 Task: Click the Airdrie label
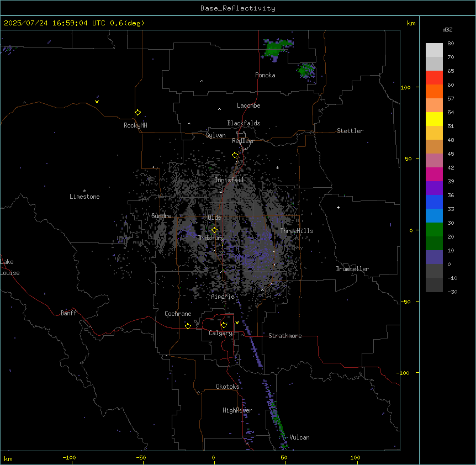223,297
